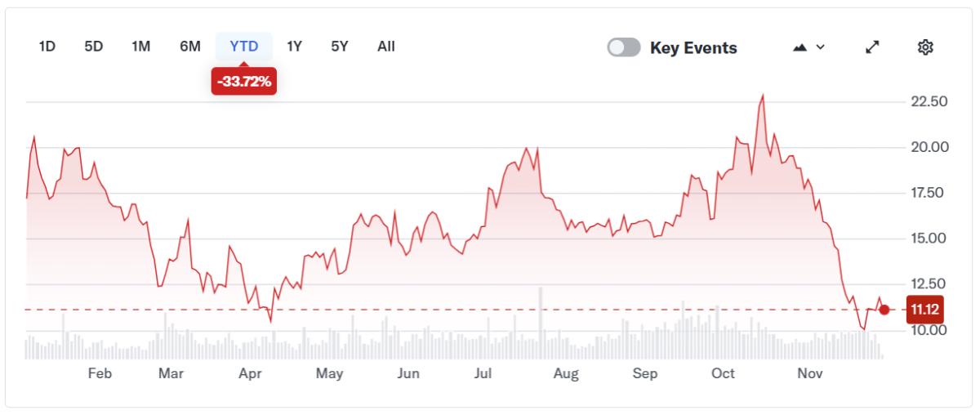Toggle the Key Events switch
Viewport: 980px width, 415px height.
point(624,48)
